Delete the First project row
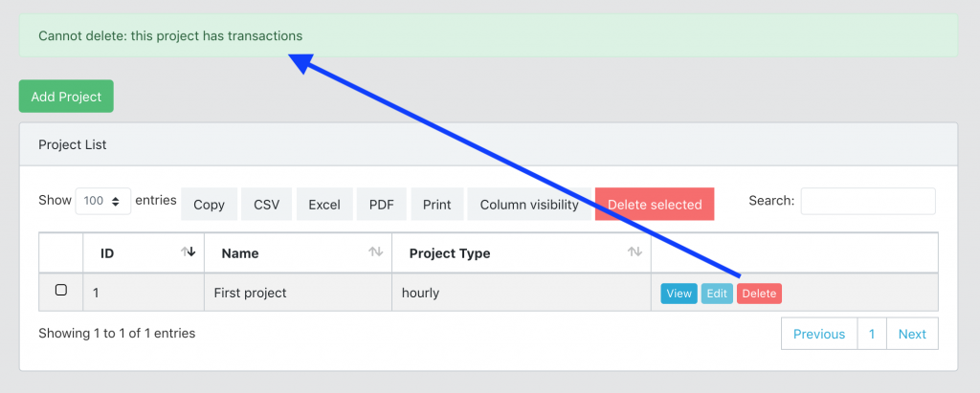The height and width of the screenshot is (393, 980). pos(759,294)
